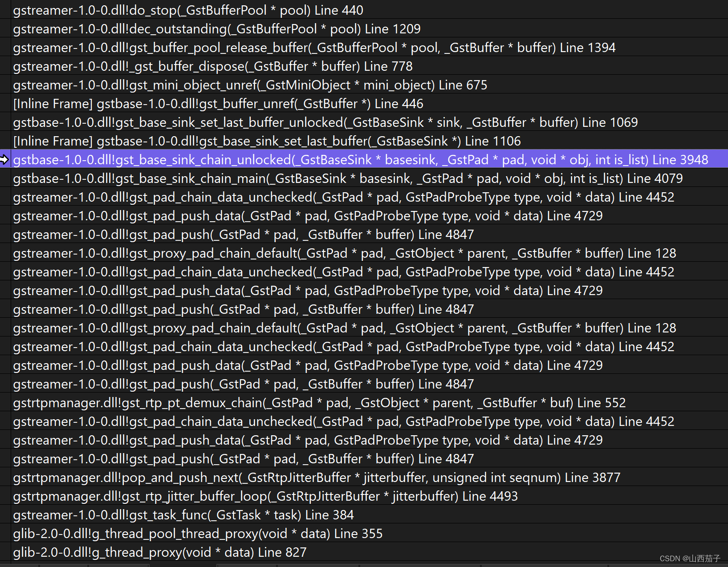Select g_thread_proxy Line 827 frame
Viewport: 728px width, 567px height.
coord(370,552)
